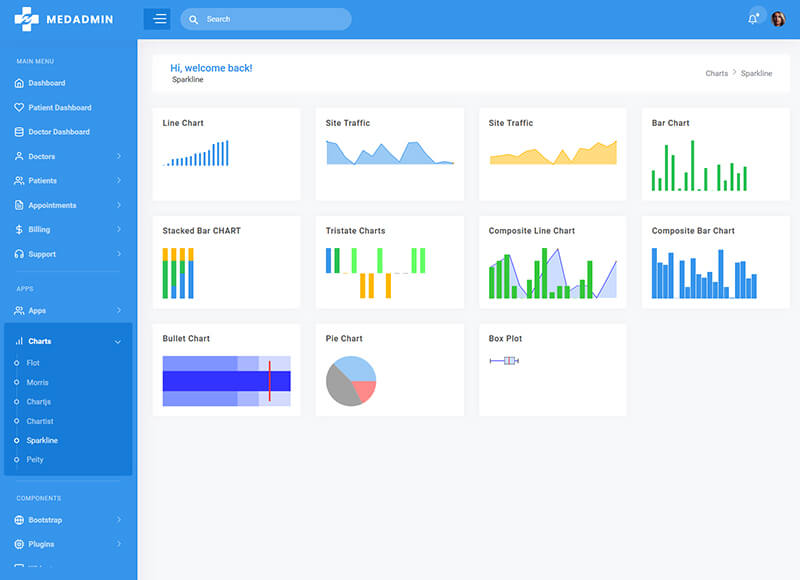Click the Charts breadcrumb link
The width and height of the screenshot is (800, 580).
coord(716,73)
